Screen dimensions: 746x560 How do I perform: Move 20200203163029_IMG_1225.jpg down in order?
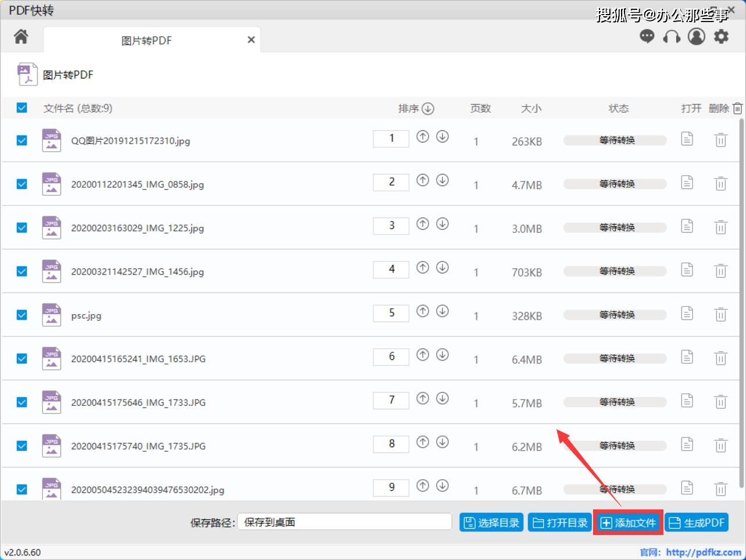[442, 224]
